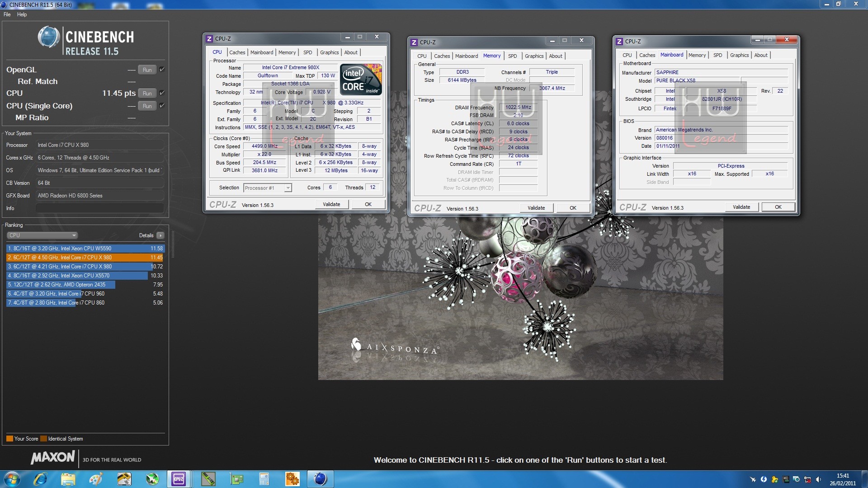Click the yellow antivirus tray icon
The image size is (868, 488).
coord(774,479)
